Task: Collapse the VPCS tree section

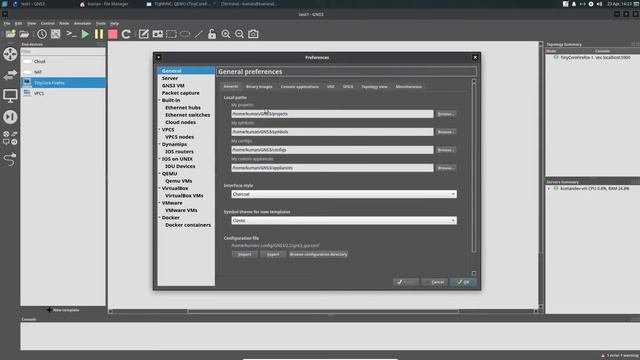Action: [160, 129]
